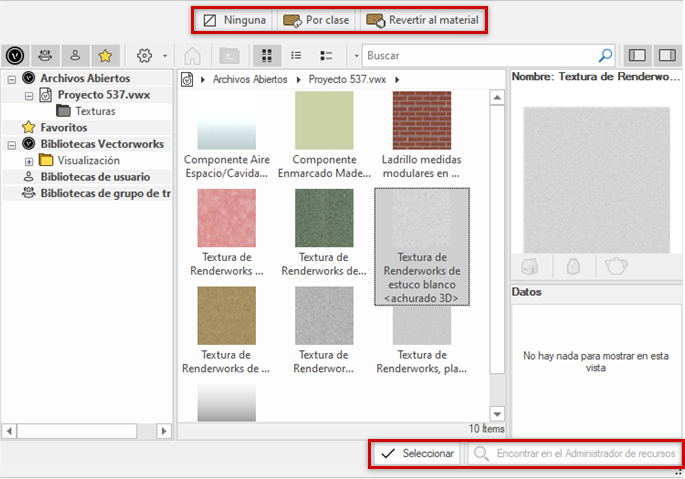The image size is (685, 479).
Task: Click the Seleccionar button
Action: point(418,454)
